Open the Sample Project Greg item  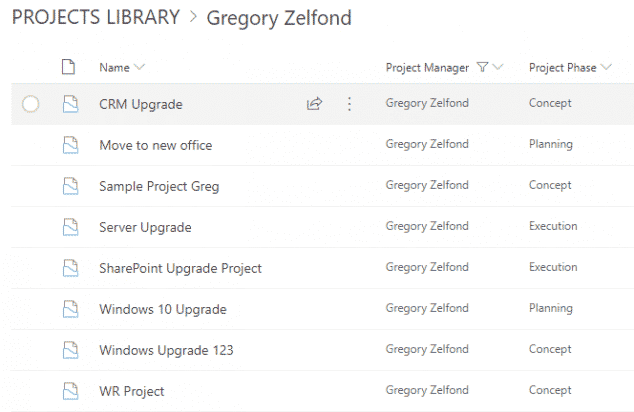[159, 186]
